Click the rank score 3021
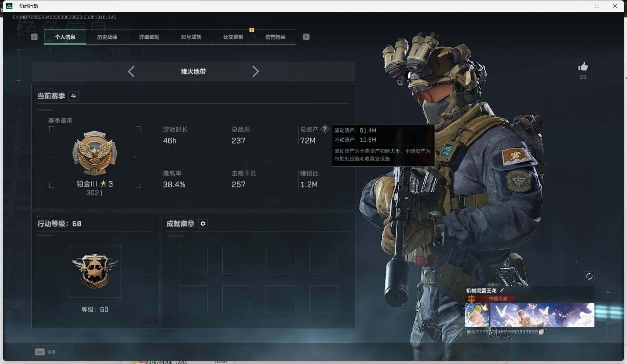 click(95, 193)
